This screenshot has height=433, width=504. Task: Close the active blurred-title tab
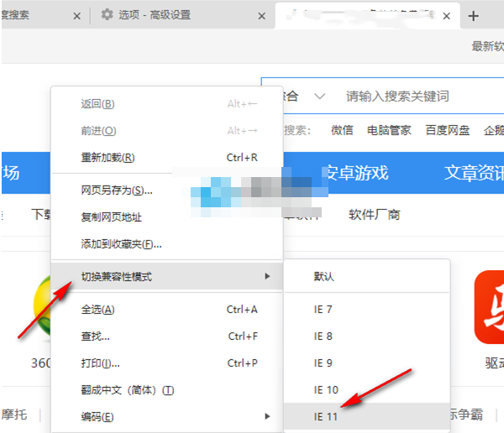447,16
